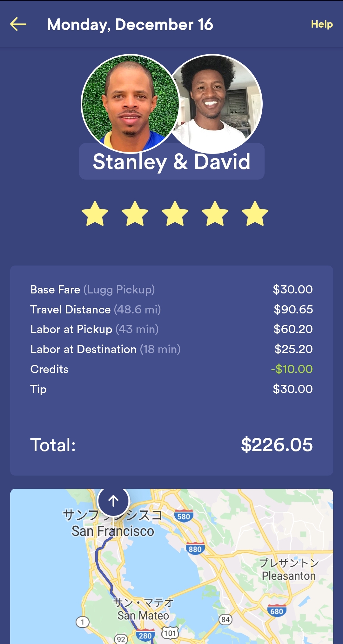Open the Help link
Viewport: 343px width, 644px height.
point(321,24)
